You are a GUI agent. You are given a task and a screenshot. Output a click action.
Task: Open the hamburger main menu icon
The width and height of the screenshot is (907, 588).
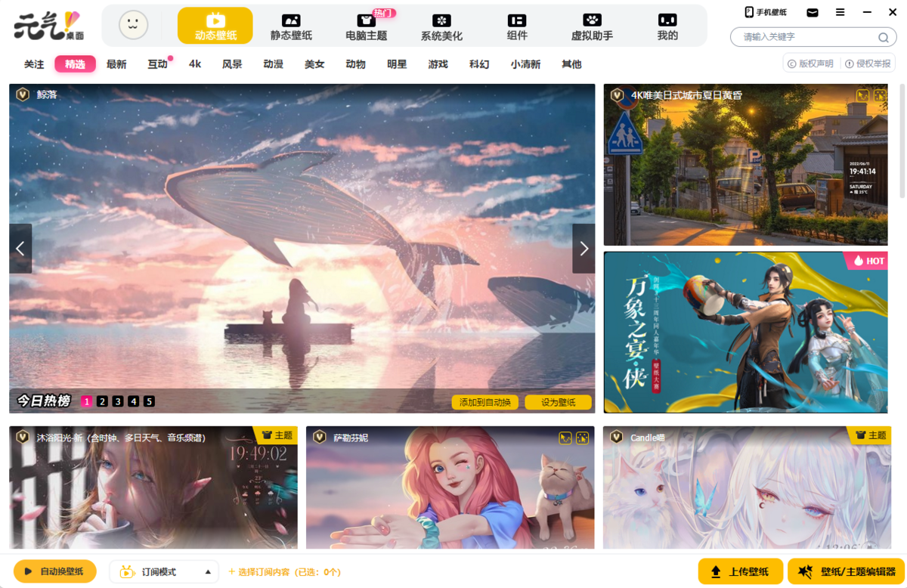(x=840, y=12)
